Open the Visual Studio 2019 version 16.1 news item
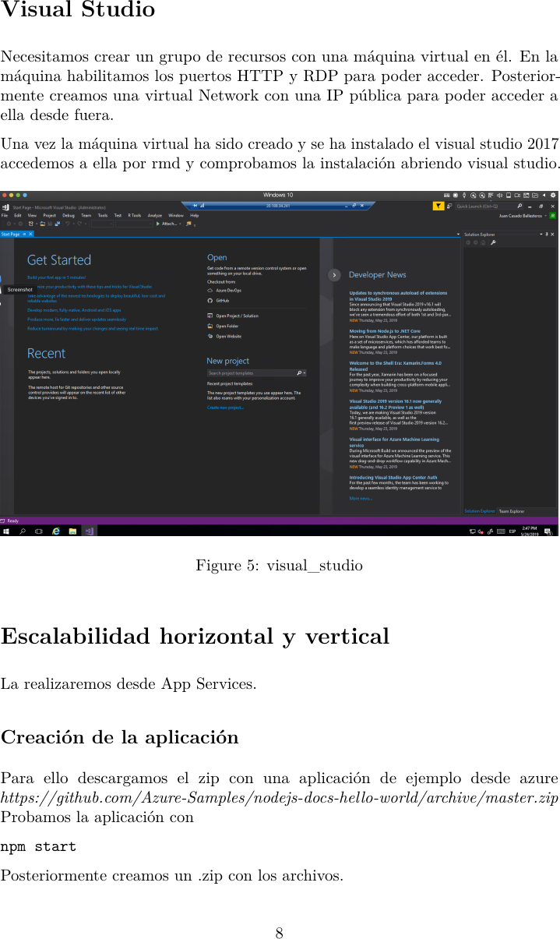Viewport: 560px width, 939px height. 395,404
